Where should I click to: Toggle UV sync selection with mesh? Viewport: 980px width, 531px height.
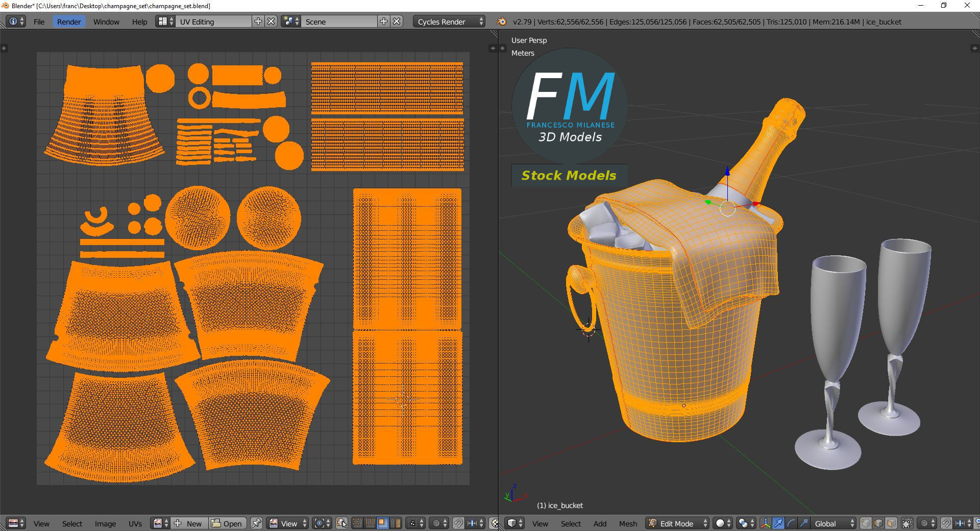(341, 523)
